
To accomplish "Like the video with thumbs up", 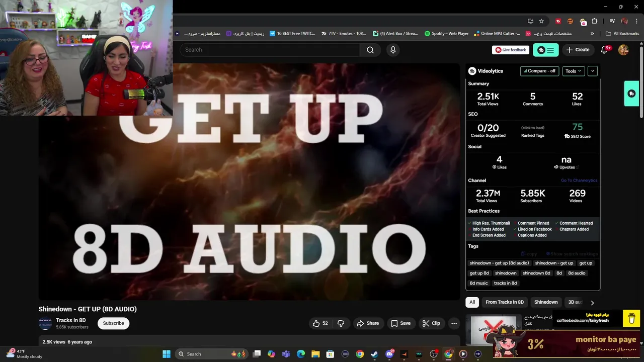I will click(x=320, y=323).
